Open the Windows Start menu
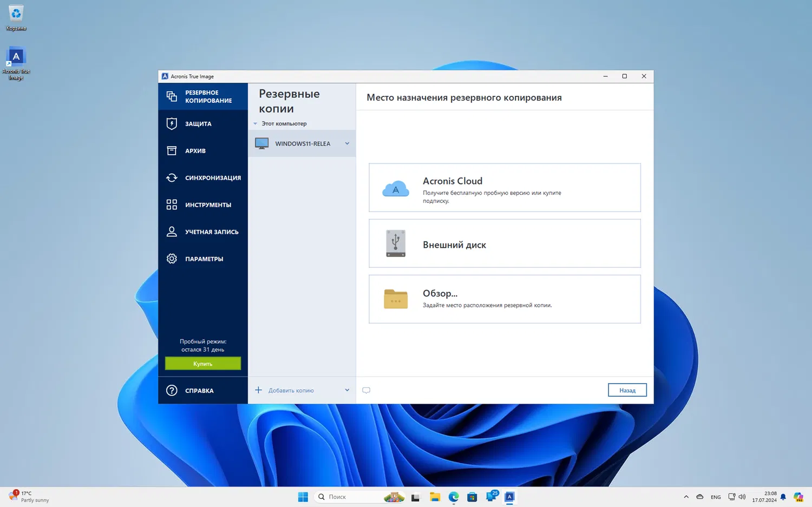 (x=303, y=497)
